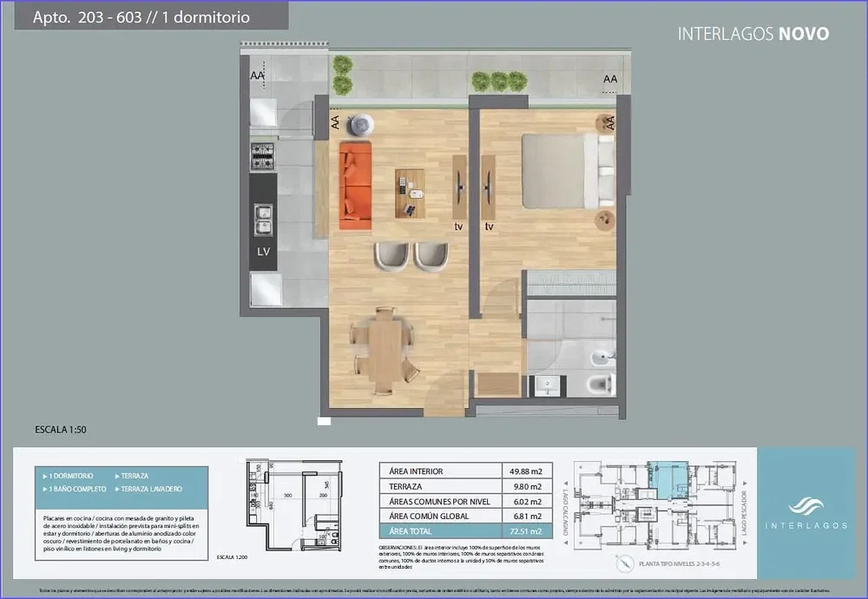The image size is (868, 599).
Task: Select the right grey armchair
Action: tap(431, 257)
